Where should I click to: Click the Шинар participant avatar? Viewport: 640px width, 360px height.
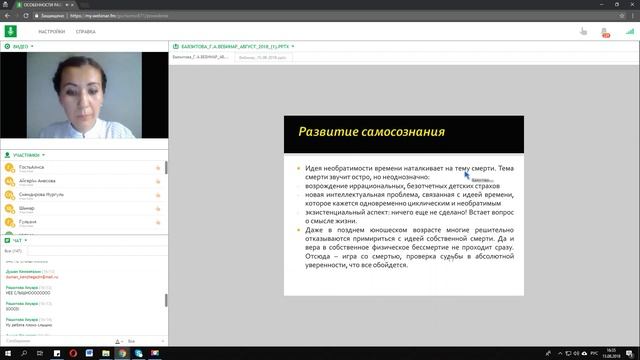pyautogui.click(x=9, y=209)
